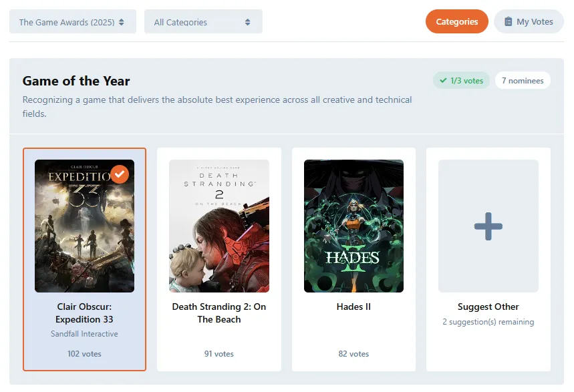Click the green checkmark in the 1/3 votes badge
Screen dimensions: 574x392
coord(443,81)
